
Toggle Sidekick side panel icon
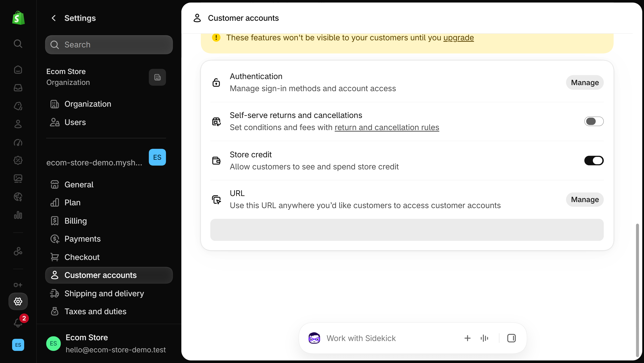click(x=511, y=338)
